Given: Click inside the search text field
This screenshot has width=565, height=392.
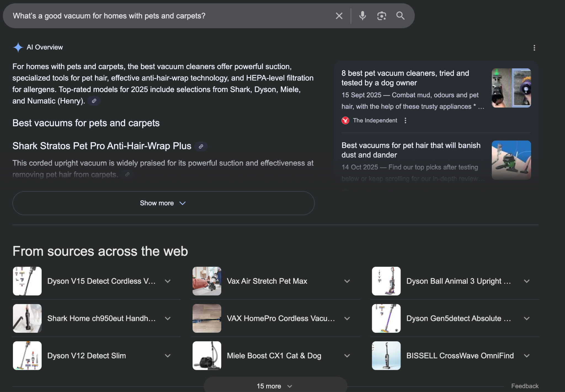Looking at the screenshot, I should pos(166,16).
